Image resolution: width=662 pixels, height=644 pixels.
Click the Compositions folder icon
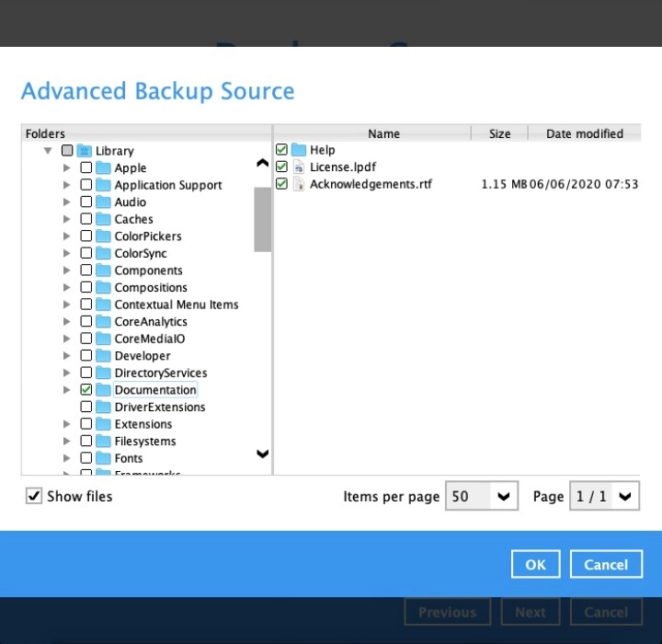pos(103,287)
